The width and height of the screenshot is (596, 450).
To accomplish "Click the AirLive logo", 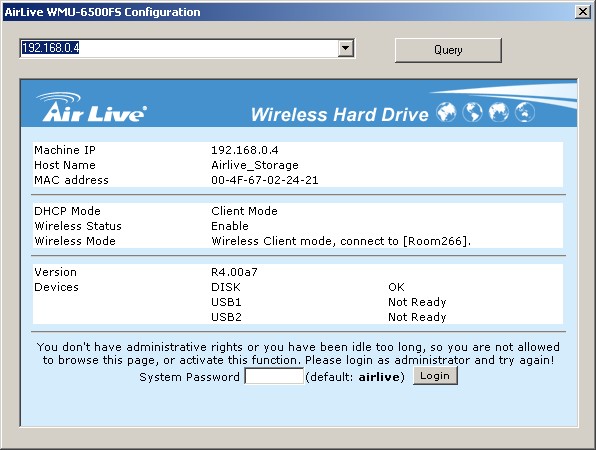I will tap(92, 108).
